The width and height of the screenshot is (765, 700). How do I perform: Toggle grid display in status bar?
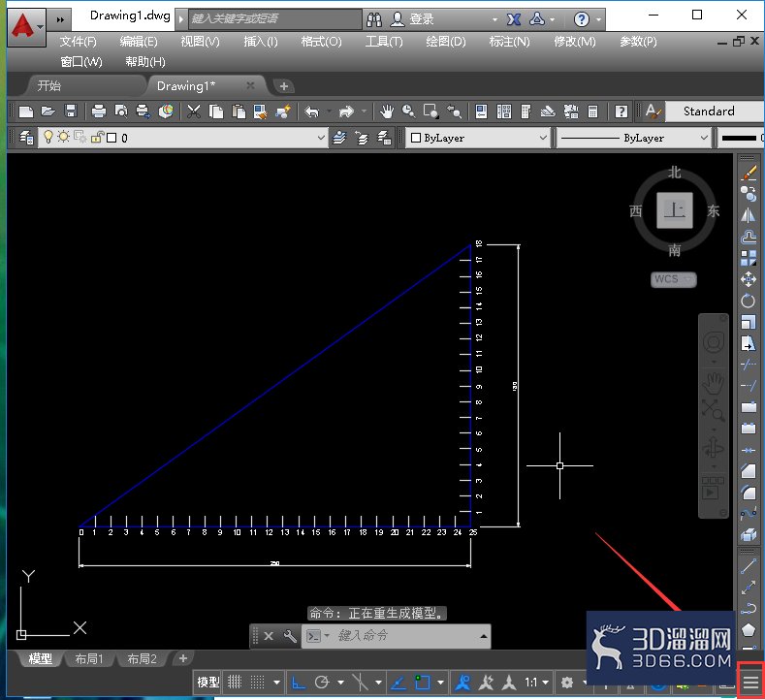(x=235, y=682)
